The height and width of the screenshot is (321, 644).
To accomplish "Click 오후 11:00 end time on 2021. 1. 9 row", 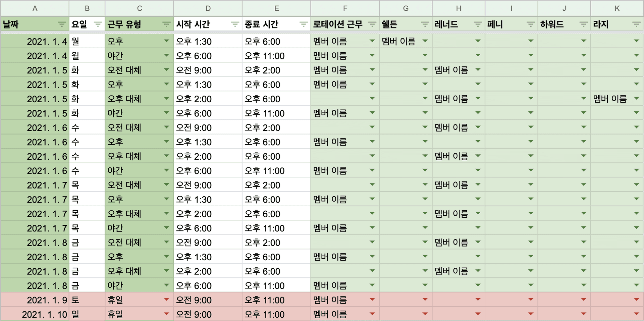I will (264, 300).
